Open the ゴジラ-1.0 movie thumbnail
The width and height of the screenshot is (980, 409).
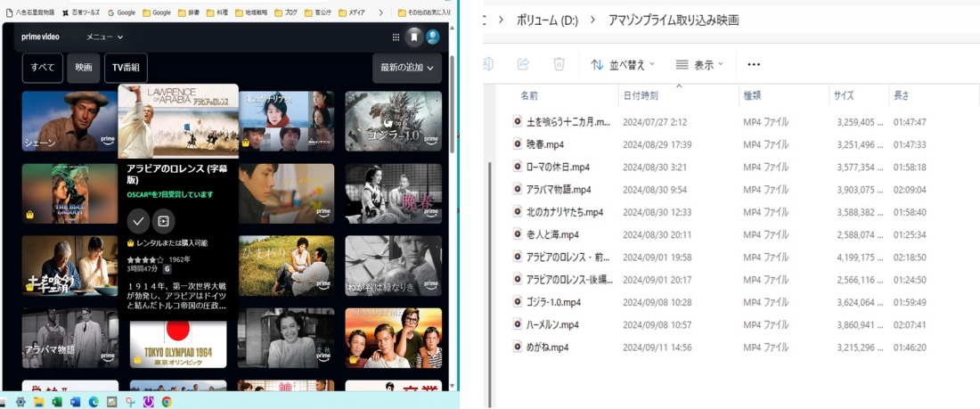(x=394, y=121)
